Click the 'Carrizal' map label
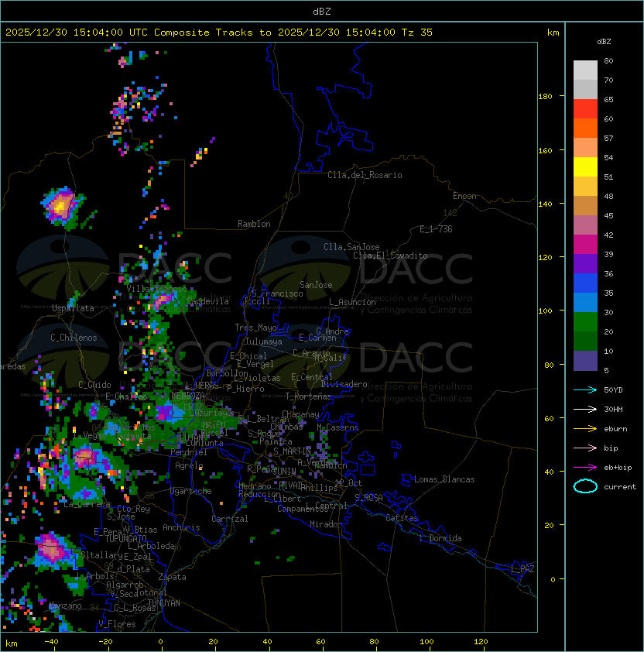This screenshot has height=652, width=644. click(x=230, y=519)
